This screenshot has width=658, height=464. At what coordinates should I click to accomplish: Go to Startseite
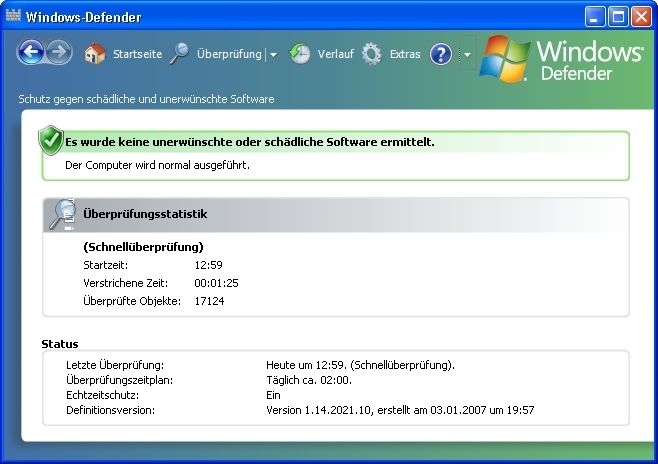coord(137,54)
